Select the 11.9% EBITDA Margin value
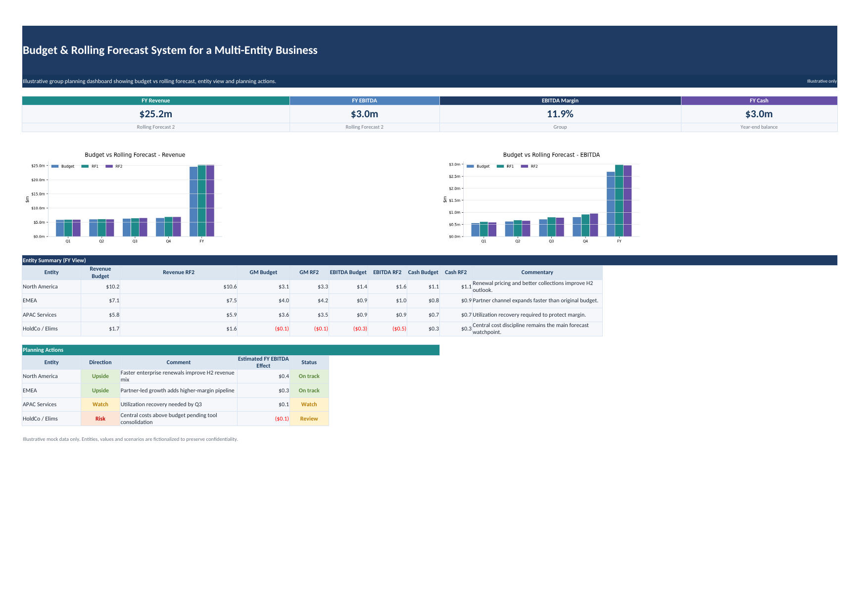Screen dimensions: 868x614 tap(560, 114)
